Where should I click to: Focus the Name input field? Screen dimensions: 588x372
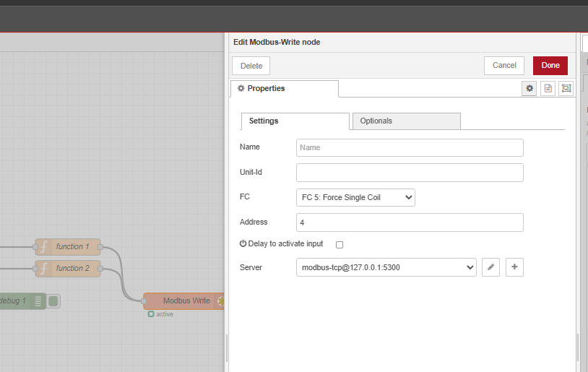point(410,148)
